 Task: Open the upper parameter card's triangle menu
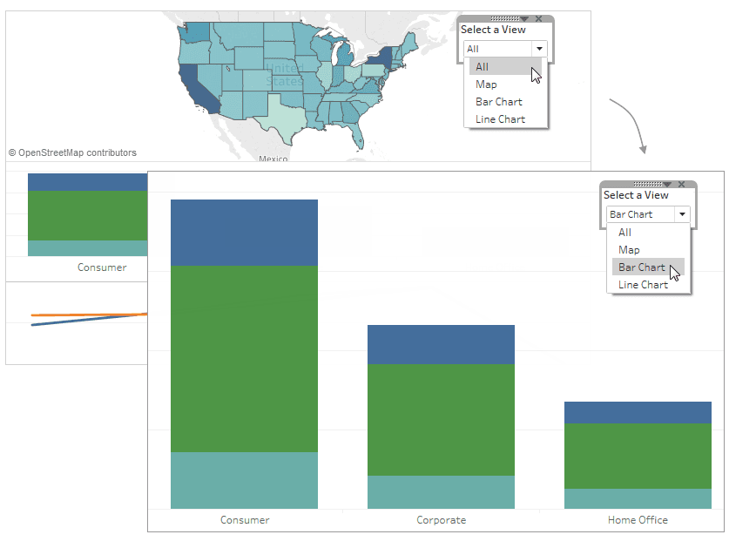(524, 19)
